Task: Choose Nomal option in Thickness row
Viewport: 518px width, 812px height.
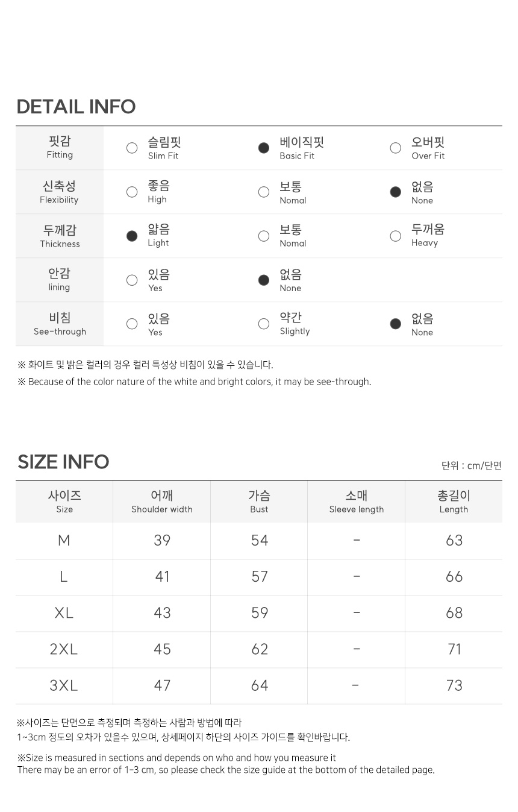Action: point(264,236)
